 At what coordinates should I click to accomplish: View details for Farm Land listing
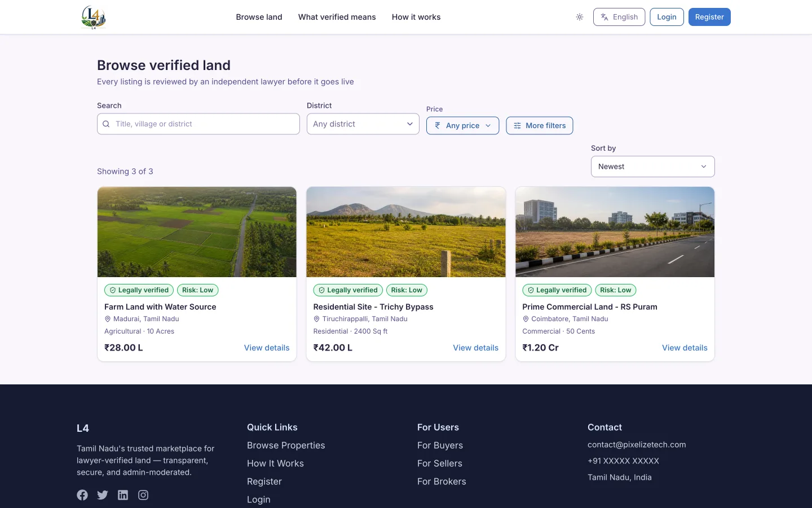267,348
